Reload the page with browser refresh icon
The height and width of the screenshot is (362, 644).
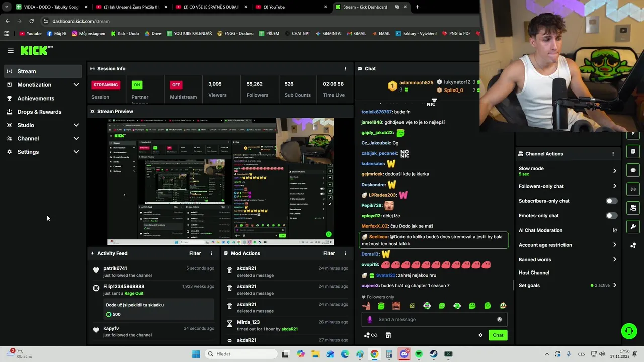[x=31, y=21]
